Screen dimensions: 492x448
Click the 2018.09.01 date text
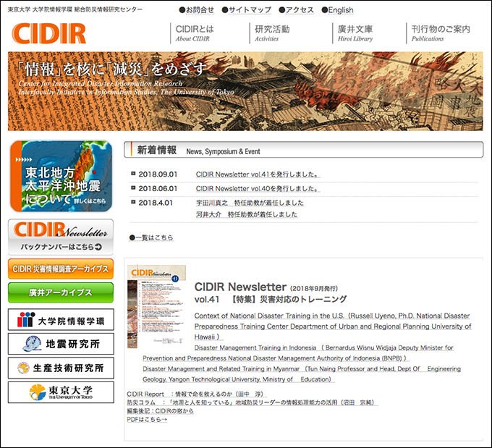[x=158, y=174]
